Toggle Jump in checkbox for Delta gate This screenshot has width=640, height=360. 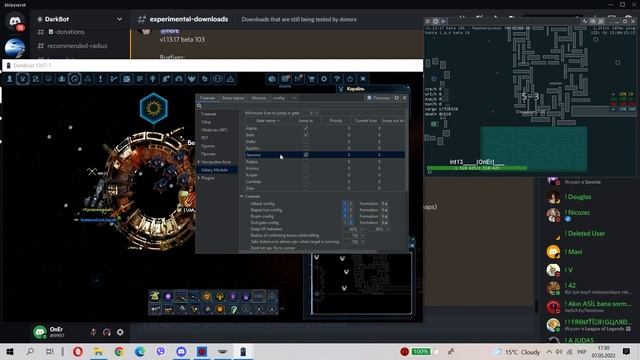pos(306,142)
